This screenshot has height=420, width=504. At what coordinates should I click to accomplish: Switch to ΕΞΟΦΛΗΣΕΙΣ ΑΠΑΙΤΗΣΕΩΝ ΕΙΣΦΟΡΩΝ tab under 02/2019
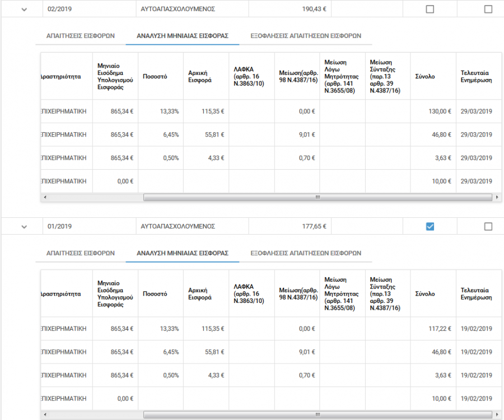point(306,35)
